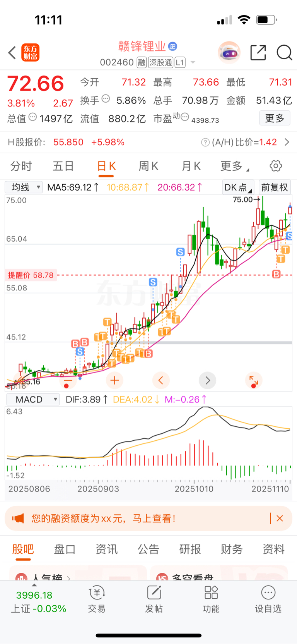Open the 财务 tab

(232, 549)
